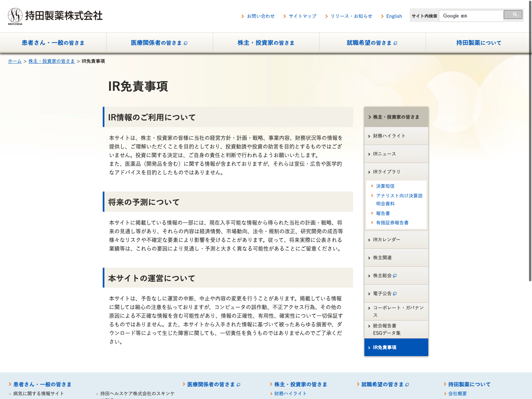Viewport: 532px width, 399px height.
Task: Open the 患者さん・一般の皆さま navigation tab
Action: tap(53, 43)
